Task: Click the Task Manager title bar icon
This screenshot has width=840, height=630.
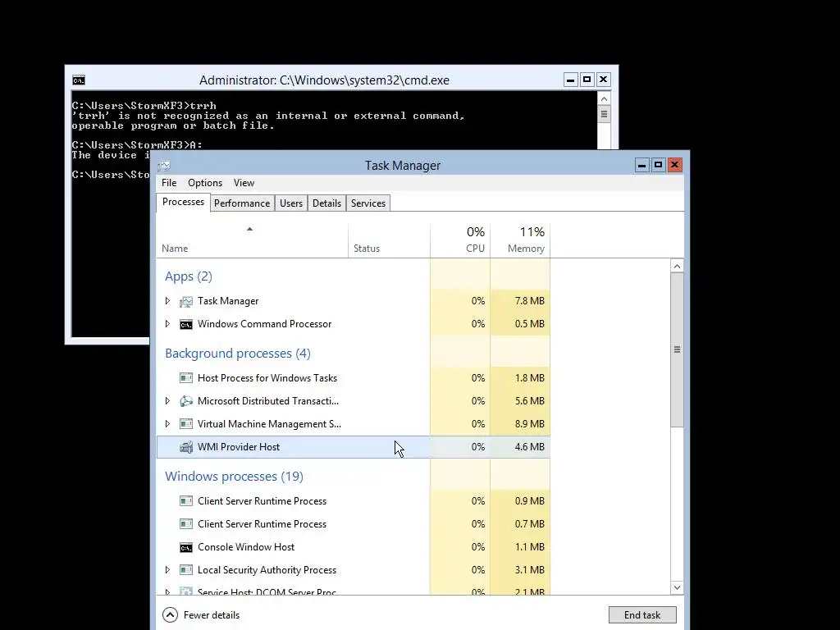Action: pos(164,166)
